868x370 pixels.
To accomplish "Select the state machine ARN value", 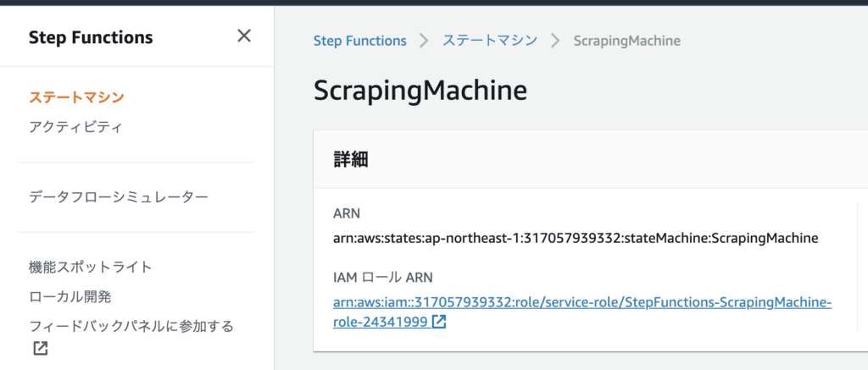I will [576, 239].
